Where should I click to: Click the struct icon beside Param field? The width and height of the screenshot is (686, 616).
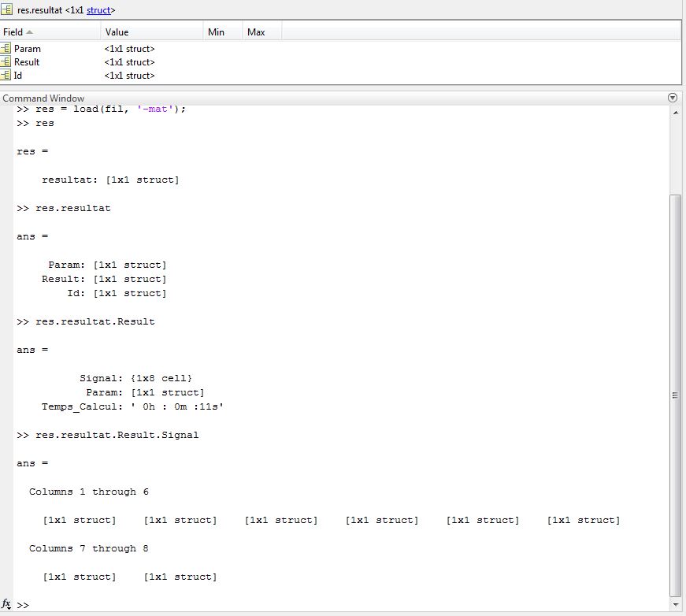point(6,48)
